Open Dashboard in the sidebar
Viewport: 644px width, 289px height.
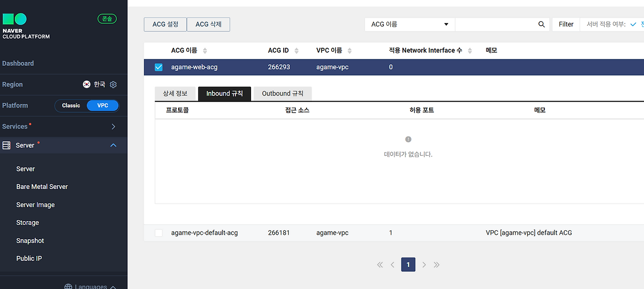coord(18,63)
